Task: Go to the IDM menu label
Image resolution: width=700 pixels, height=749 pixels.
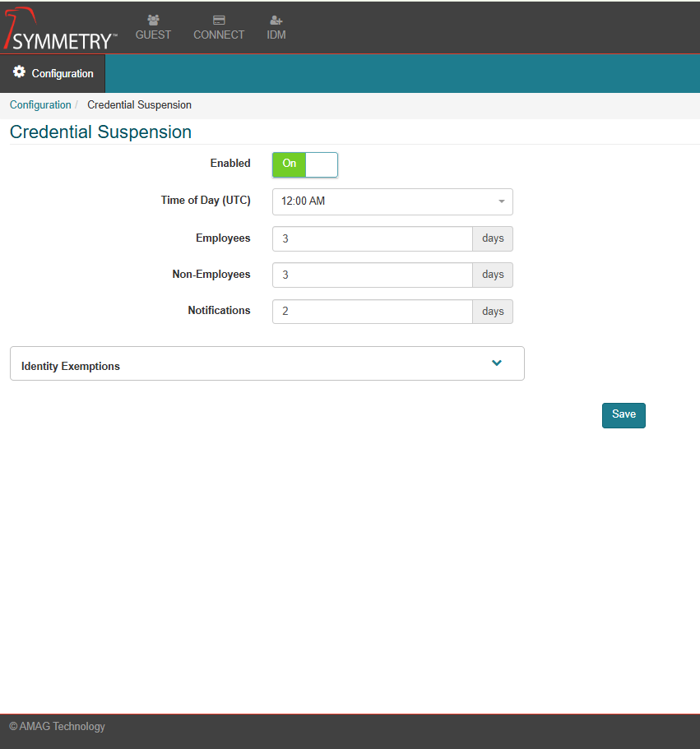Action: click(276, 35)
